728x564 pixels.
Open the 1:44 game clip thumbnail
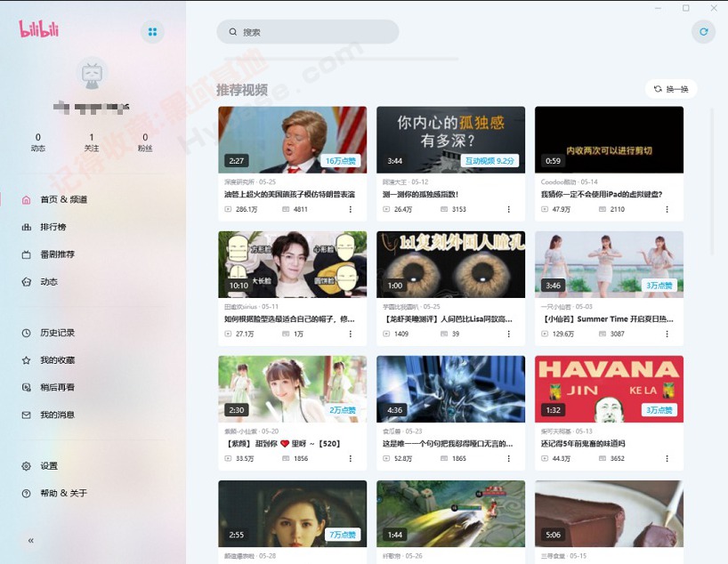click(451, 513)
